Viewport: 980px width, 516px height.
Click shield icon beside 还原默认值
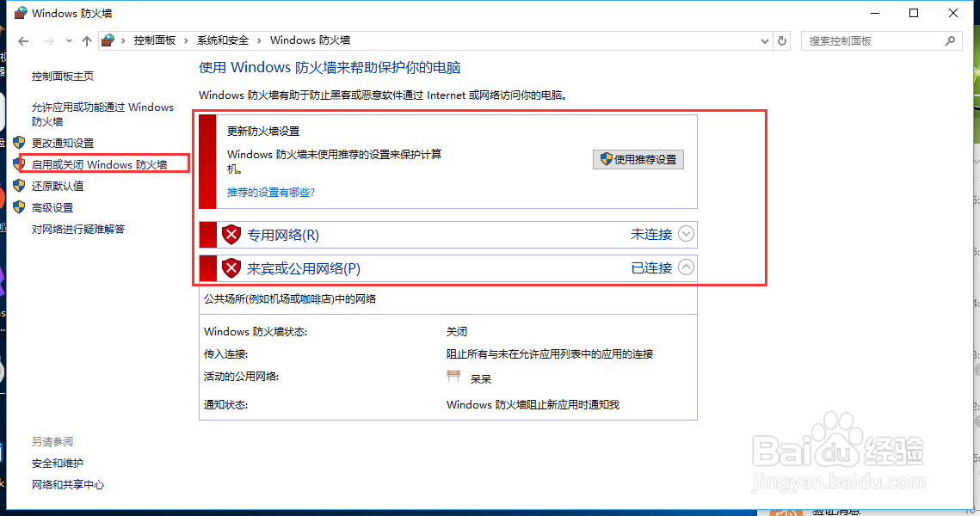point(20,186)
